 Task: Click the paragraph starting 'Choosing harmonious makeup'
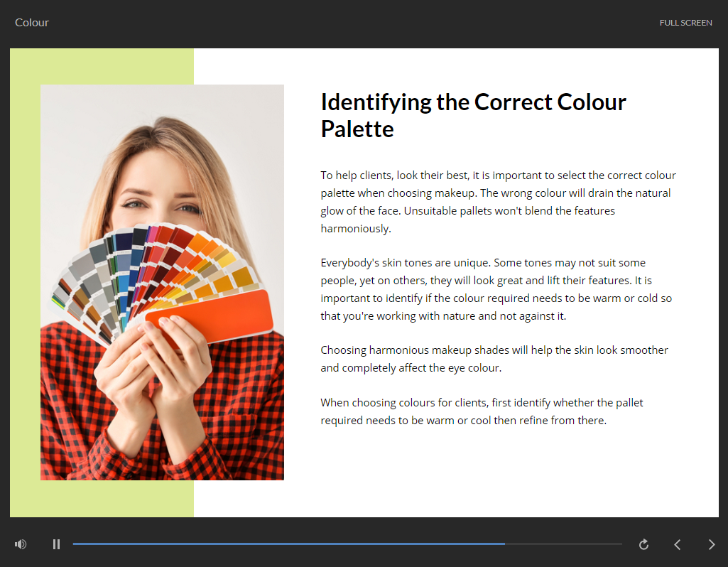pos(494,359)
